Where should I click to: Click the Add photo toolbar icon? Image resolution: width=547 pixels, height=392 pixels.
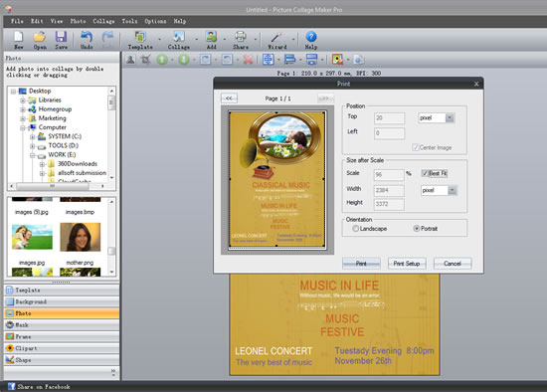(211, 37)
